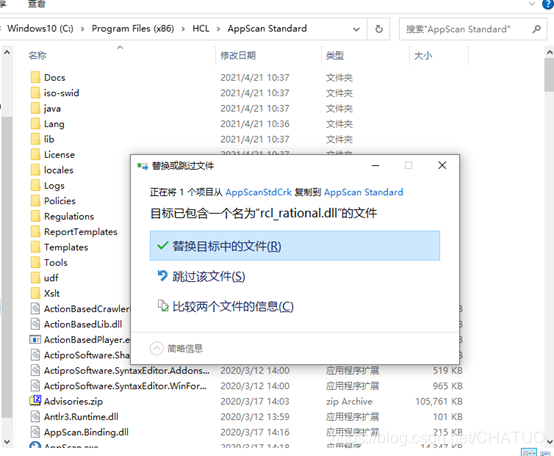Select the iso-swid folder icon

click(x=35, y=93)
